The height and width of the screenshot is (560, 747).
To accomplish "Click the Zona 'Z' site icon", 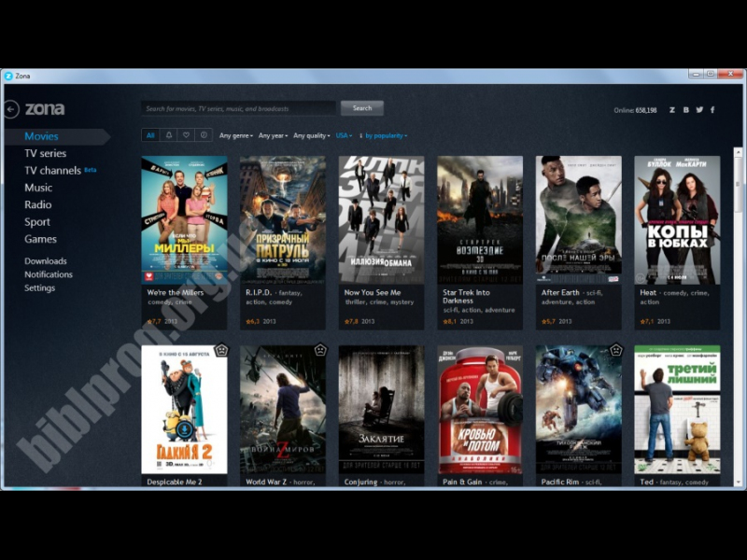I will click(x=672, y=110).
